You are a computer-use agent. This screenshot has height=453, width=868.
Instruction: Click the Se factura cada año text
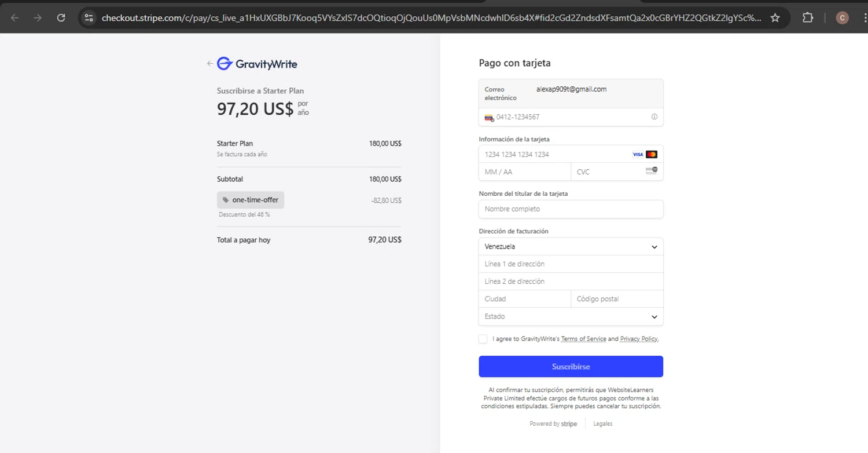242,155
